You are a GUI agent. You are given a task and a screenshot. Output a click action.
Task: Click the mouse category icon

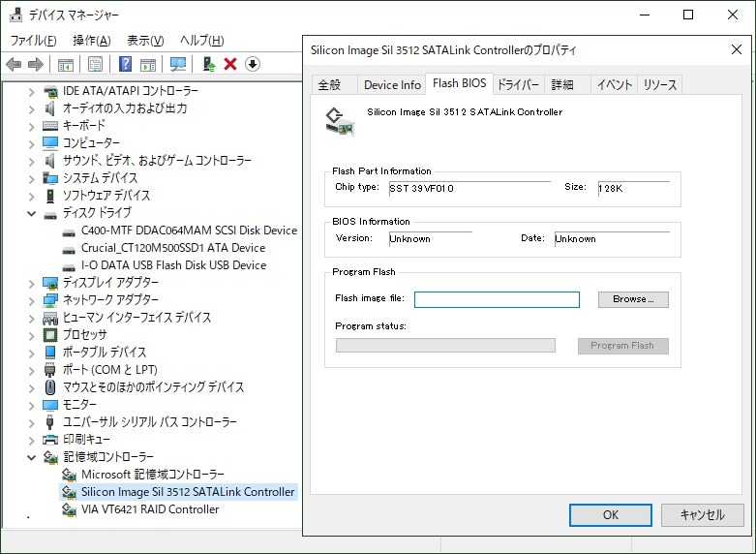(50, 387)
